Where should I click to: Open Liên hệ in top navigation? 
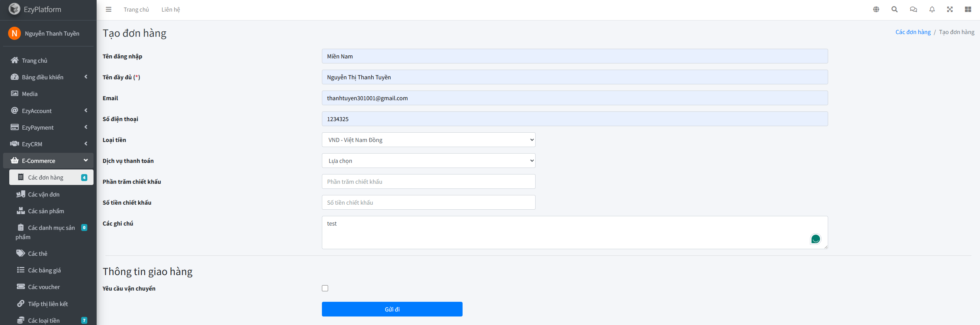click(170, 9)
